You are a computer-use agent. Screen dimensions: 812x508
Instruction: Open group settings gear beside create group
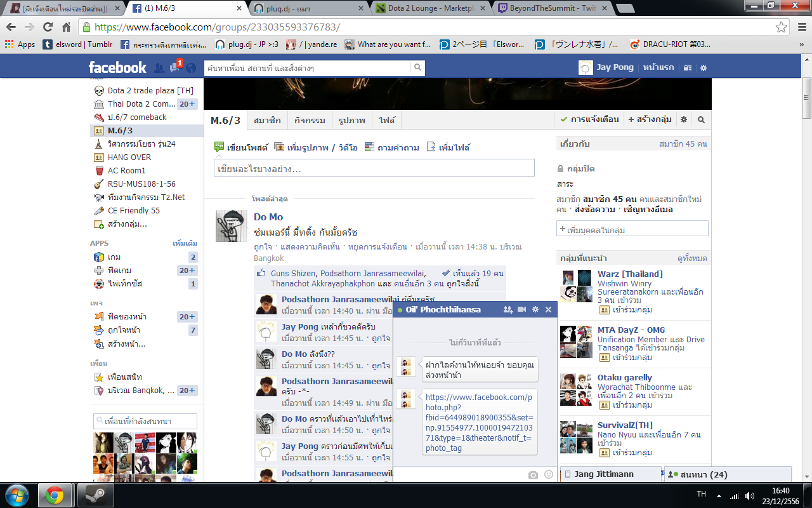683,119
